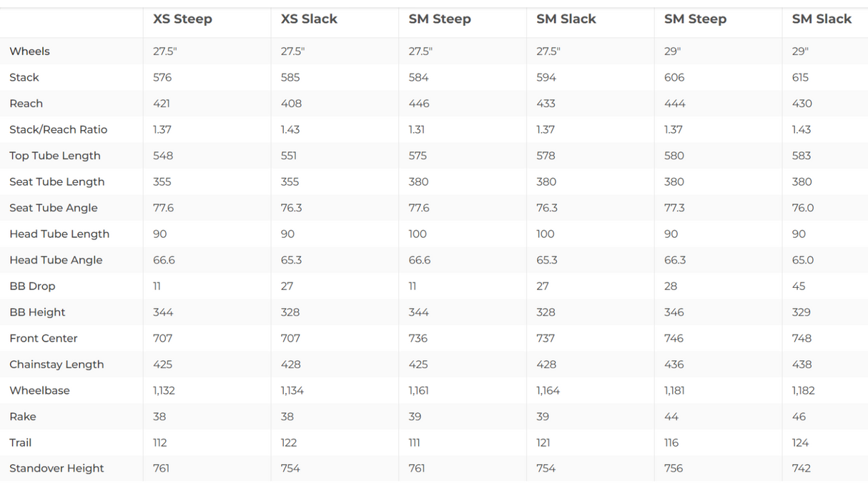Select the Stack/Reach Ratio row label
The image size is (868, 488).
click(59, 129)
